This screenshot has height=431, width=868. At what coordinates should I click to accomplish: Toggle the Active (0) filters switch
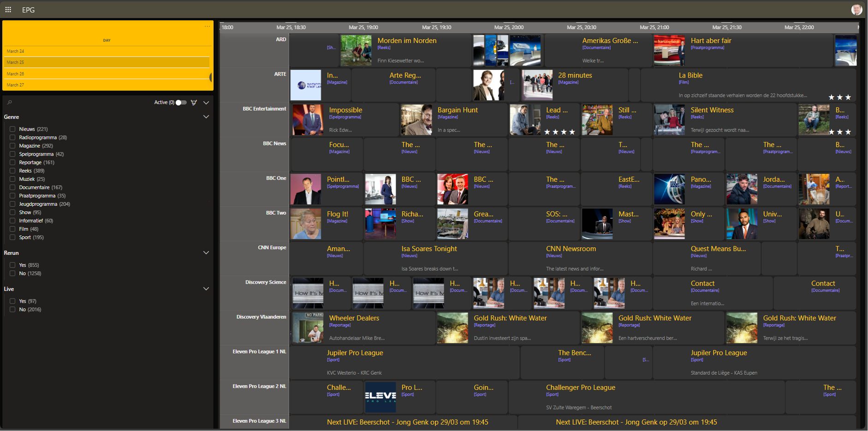click(181, 102)
